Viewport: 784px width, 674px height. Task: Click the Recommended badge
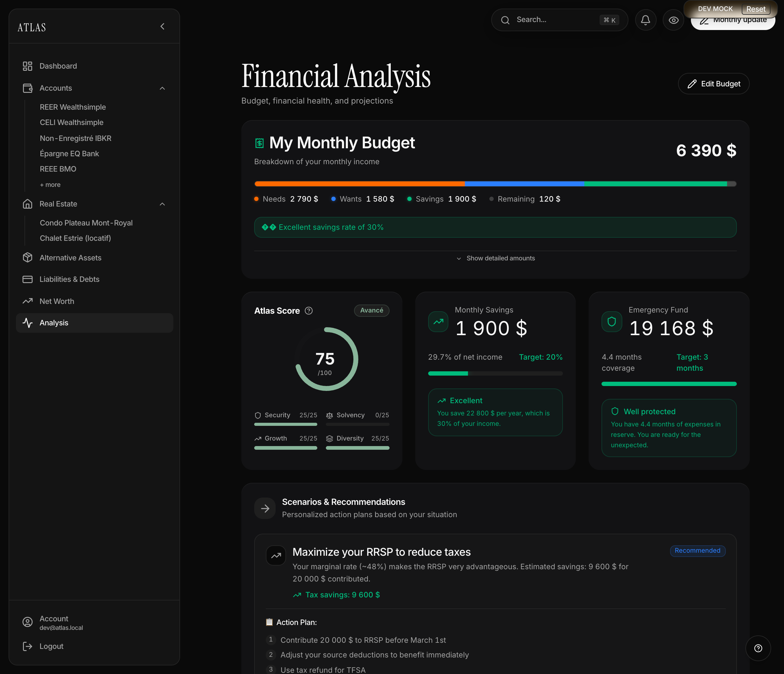[x=697, y=551]
